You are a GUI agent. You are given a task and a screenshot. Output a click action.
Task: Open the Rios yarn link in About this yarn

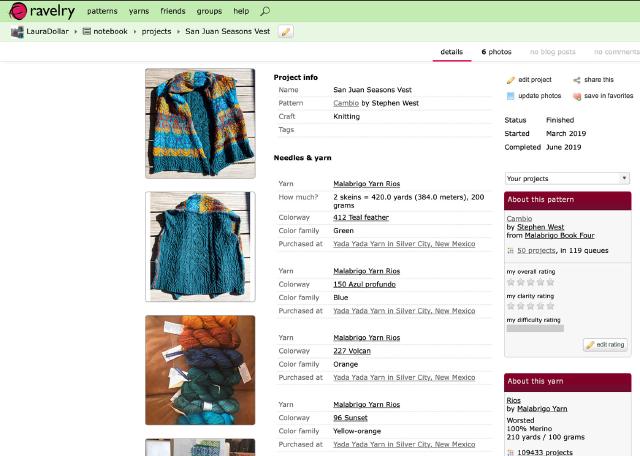(513, 400)
